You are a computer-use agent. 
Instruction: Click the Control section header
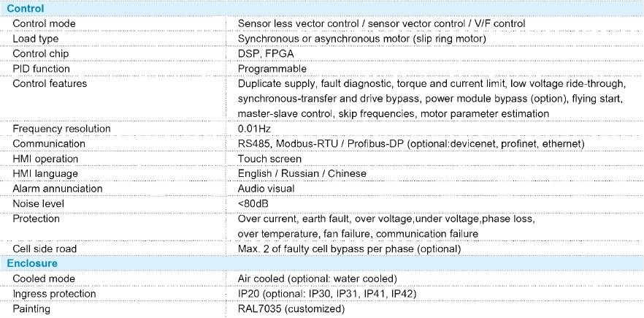pos(25,8)
